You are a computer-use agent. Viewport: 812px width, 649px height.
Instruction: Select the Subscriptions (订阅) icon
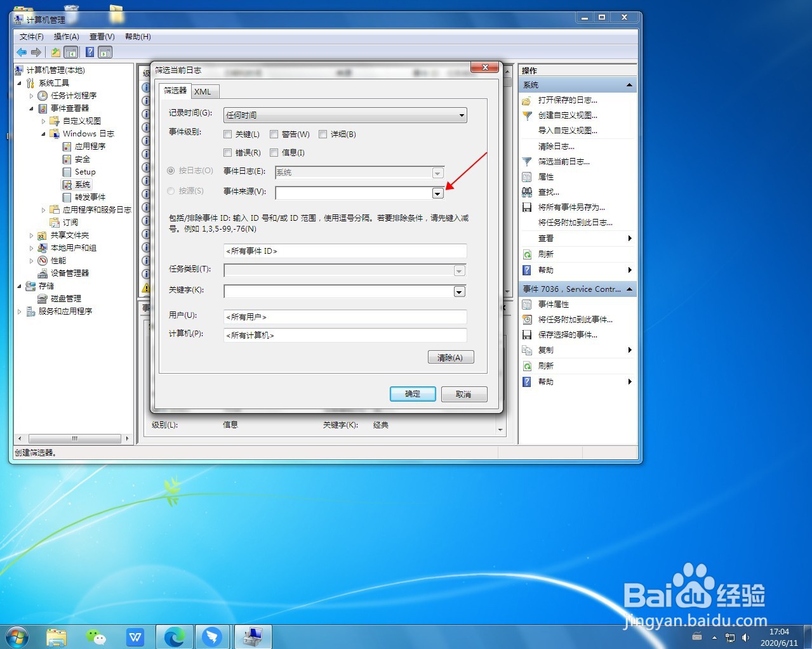tap(55, 223)
